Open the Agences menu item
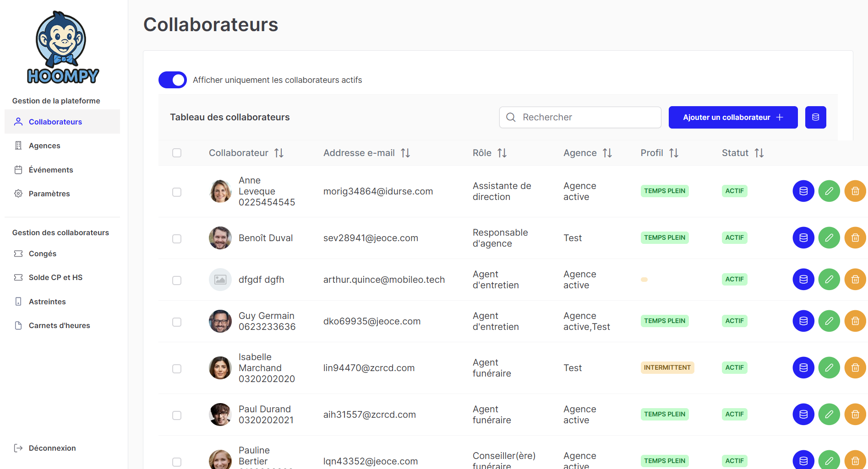 point(44,146)
